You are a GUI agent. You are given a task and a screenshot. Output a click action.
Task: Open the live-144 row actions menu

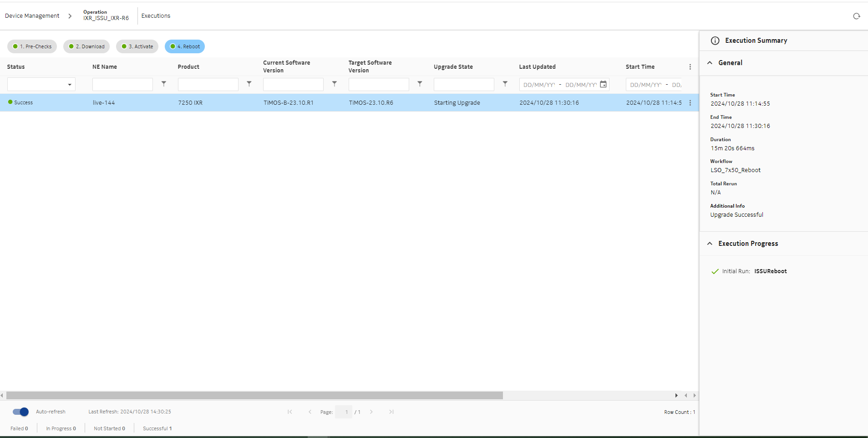click(x=690, y=103)
